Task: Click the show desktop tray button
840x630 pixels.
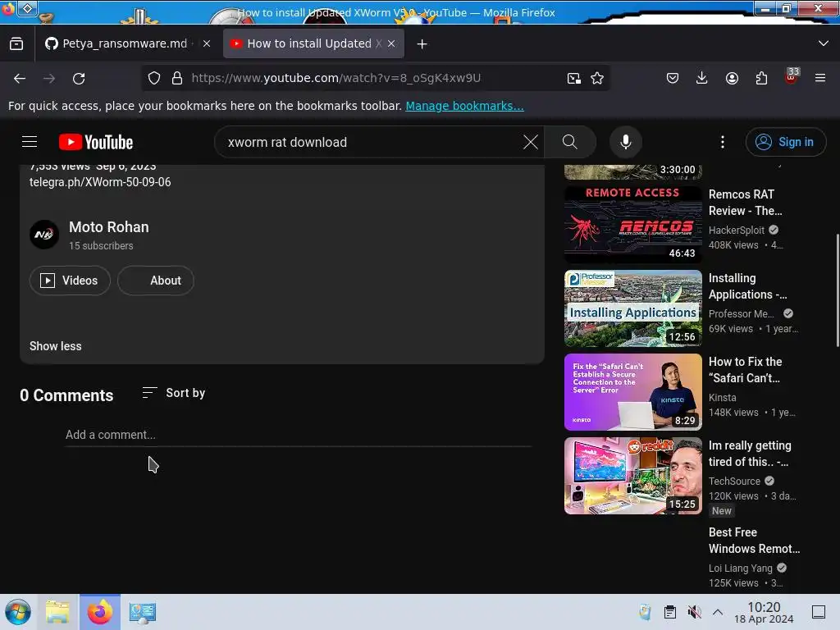Action: tap(819, 612)
